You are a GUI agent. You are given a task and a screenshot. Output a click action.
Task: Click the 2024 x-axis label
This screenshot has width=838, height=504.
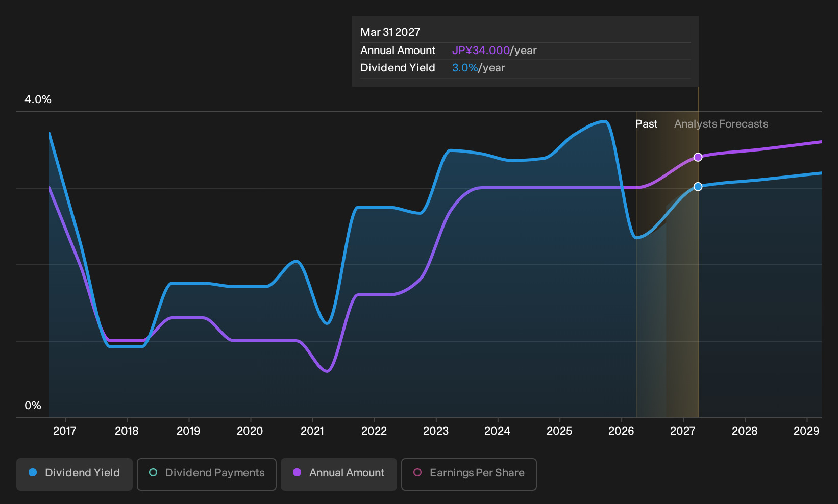click(498, 431)
